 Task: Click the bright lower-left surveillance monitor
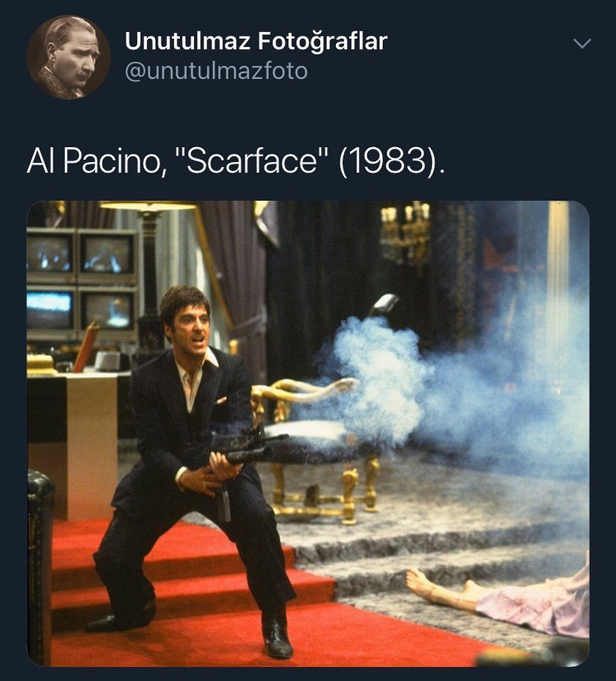51,310
